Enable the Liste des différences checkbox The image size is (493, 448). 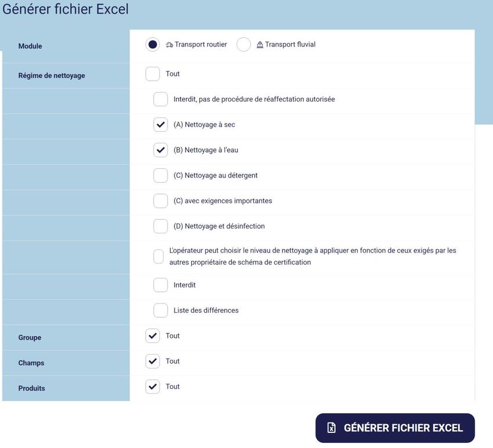click(x=161, y=310)
